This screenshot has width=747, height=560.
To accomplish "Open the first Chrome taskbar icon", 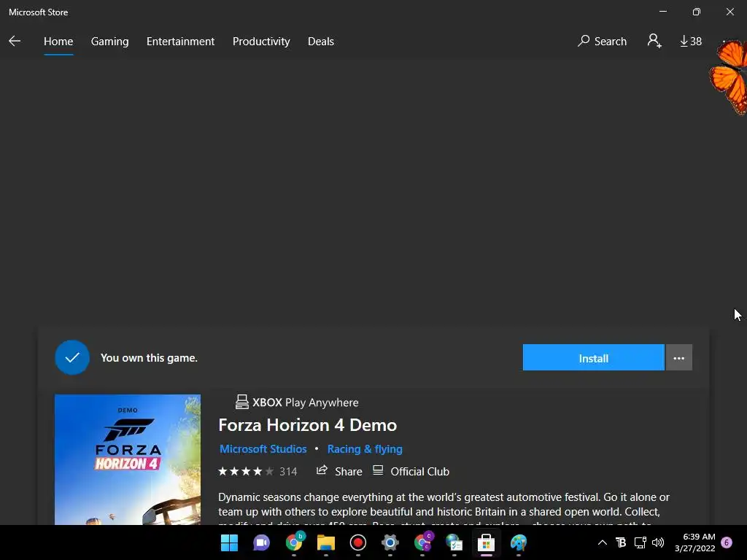I will tap(294, 542).
